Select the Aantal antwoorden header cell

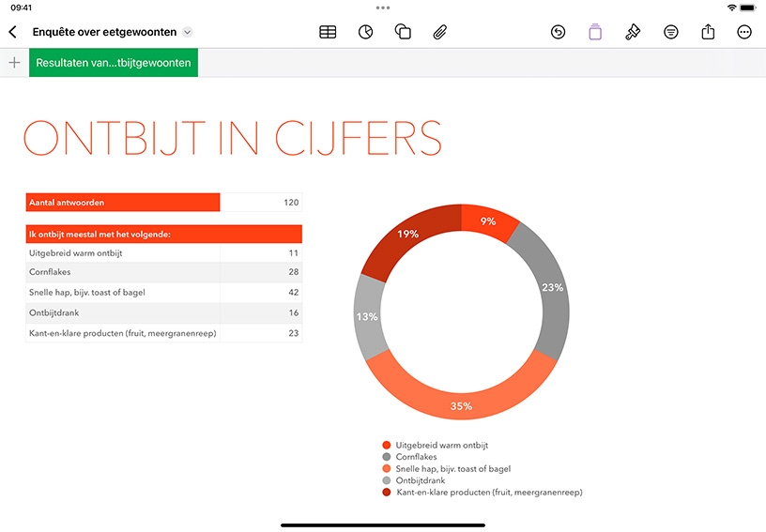click(x=123, y=202)
